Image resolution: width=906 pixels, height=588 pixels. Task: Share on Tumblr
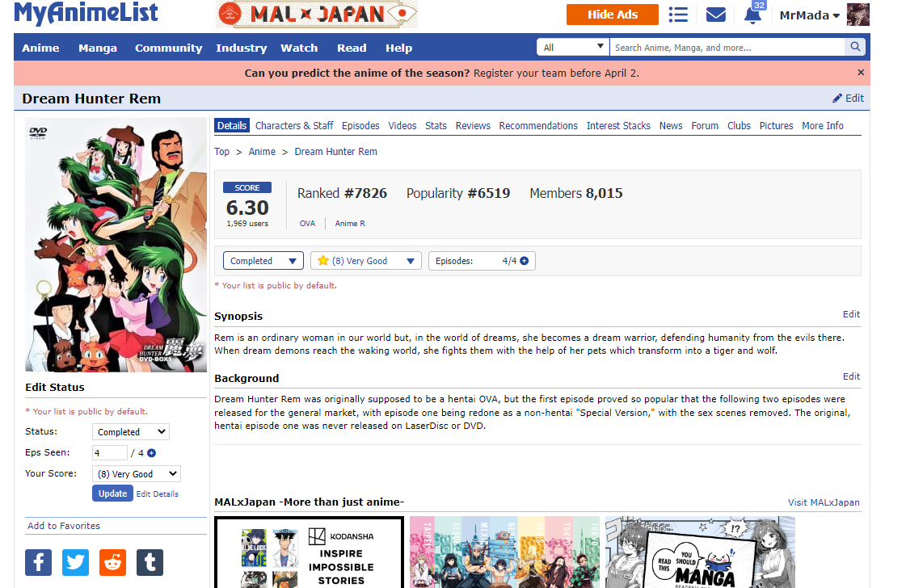pyautogui.click(x=150, y=562)
